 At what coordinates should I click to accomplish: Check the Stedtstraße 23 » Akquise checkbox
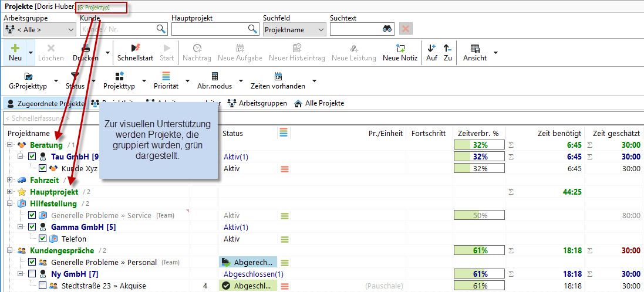[43, 286]
